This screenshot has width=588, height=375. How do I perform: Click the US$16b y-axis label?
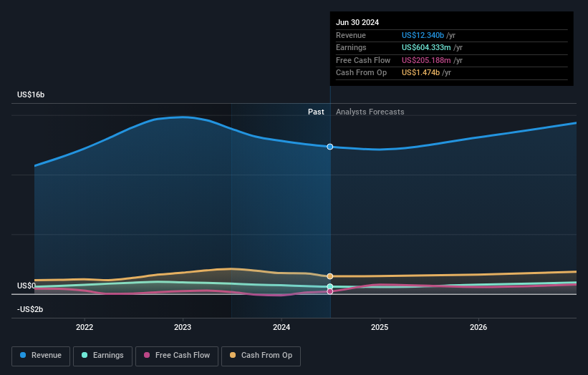(31, 94)
